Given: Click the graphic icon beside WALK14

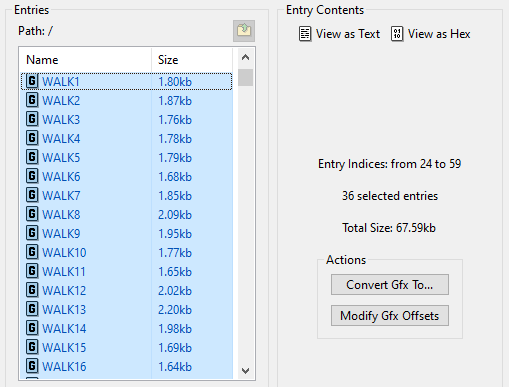Looking at the screenshot, I should (x=32, y=328).
